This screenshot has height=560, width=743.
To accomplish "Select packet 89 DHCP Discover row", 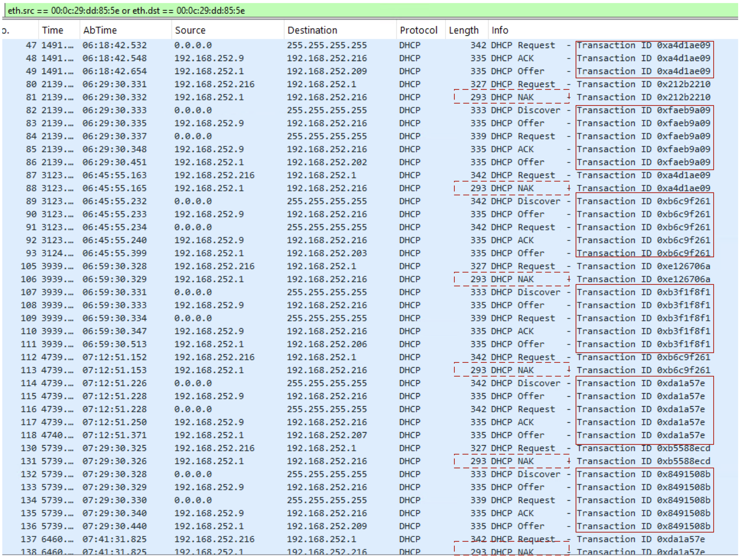I will (370, 201).
